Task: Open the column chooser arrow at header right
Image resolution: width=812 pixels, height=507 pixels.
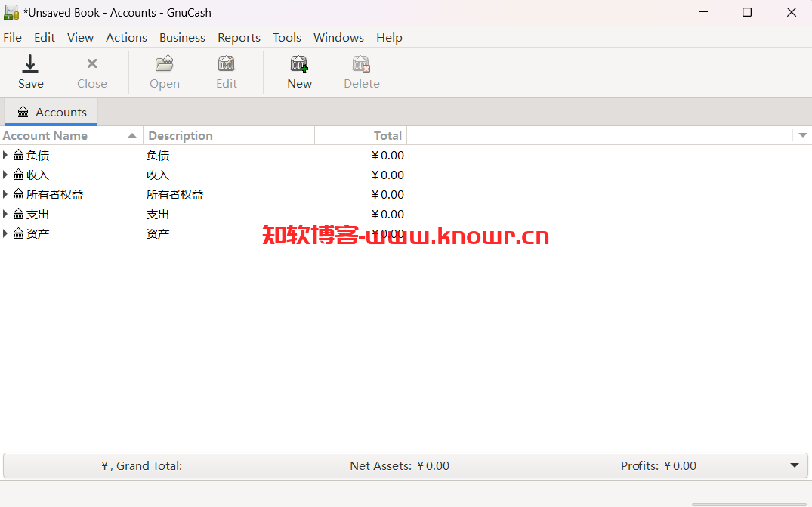Action: (803, 135)
